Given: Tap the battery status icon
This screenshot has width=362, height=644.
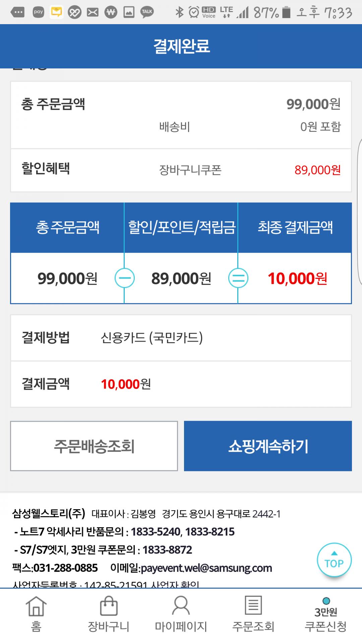Looking at the screenshot, I should pos(286,12).
